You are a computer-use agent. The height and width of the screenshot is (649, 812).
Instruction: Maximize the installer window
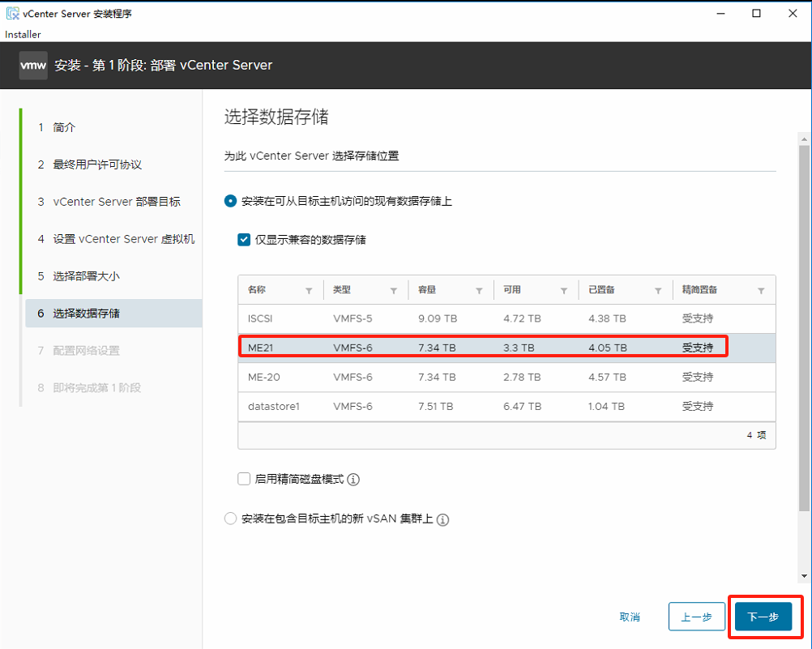[x=756, y=14]
